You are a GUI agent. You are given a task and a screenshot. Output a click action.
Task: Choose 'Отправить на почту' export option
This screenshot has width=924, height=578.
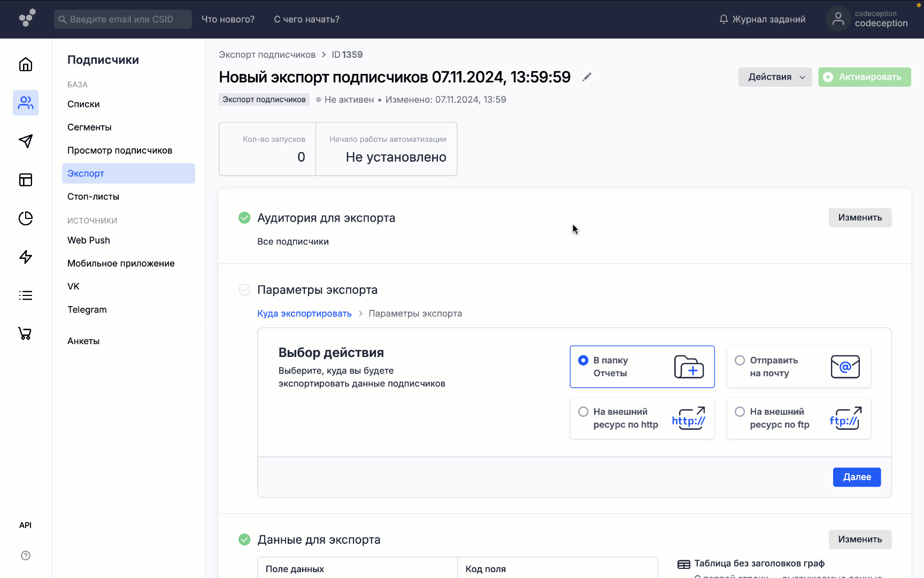(740, 361)
